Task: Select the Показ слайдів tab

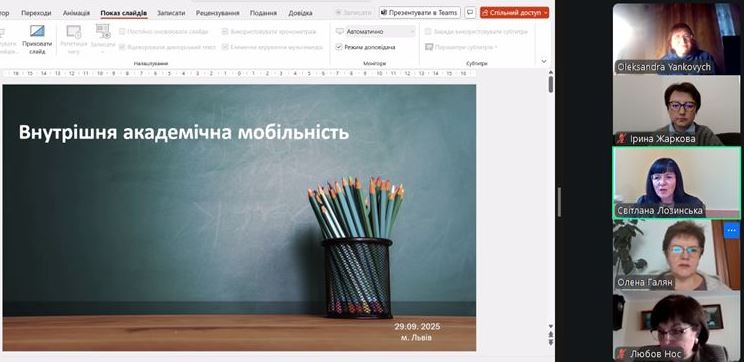Action: click(123, 13)
